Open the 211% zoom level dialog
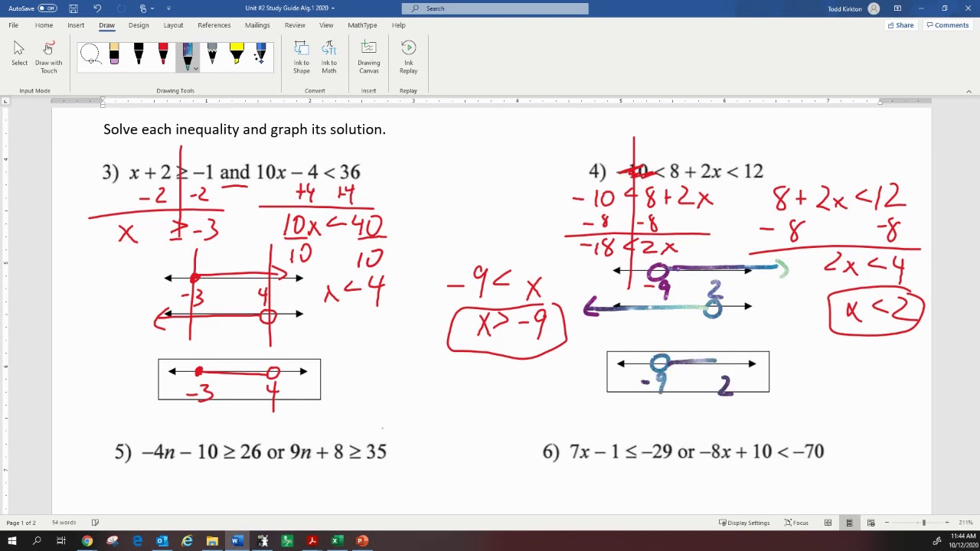This screenshot has height=551, width=980. coord(965,523)
